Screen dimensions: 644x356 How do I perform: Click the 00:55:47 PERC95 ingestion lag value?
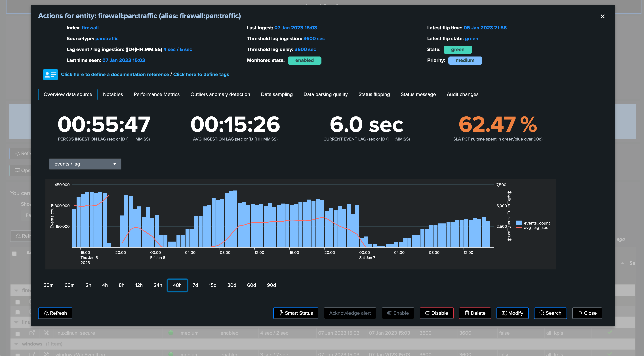coord(104,124)
